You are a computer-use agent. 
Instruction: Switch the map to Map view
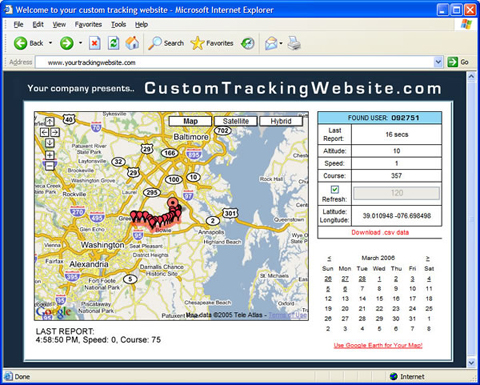coord(190,121)
